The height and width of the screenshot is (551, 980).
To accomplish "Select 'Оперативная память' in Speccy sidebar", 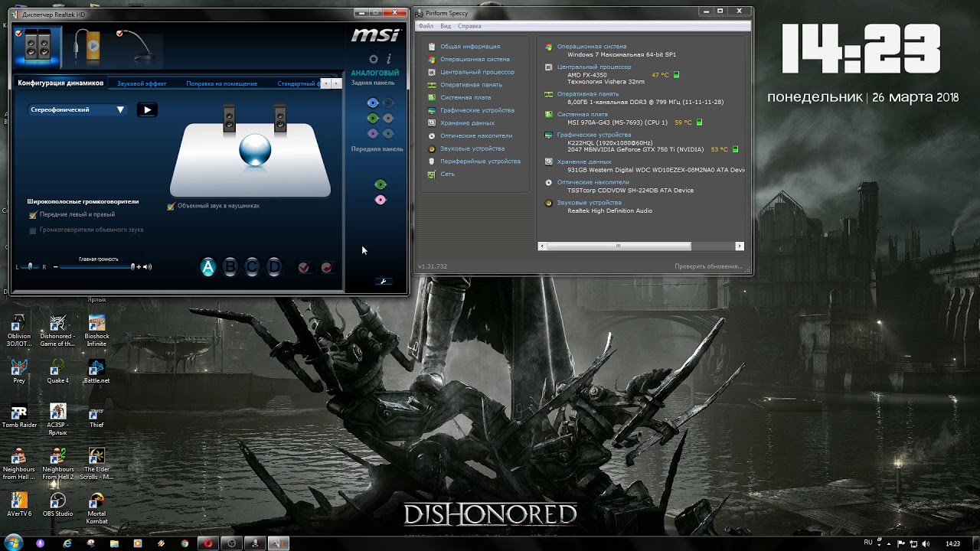I will (x=471, y=85).
